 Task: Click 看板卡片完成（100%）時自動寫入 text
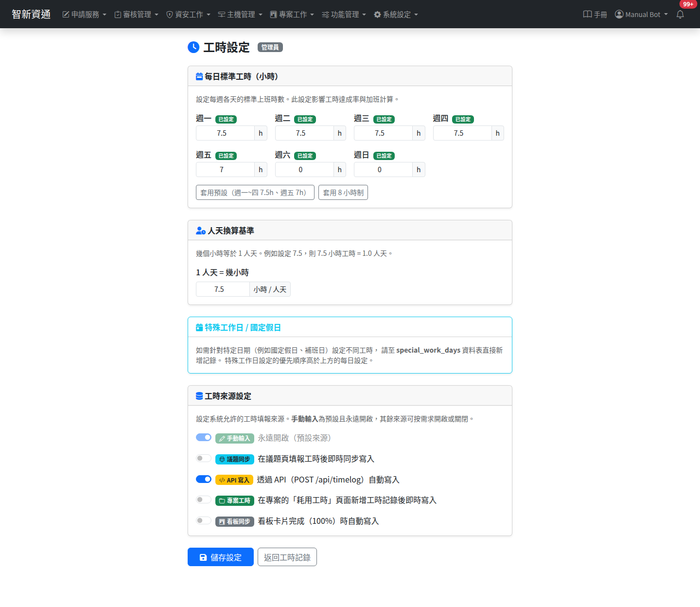pos(318,521)
